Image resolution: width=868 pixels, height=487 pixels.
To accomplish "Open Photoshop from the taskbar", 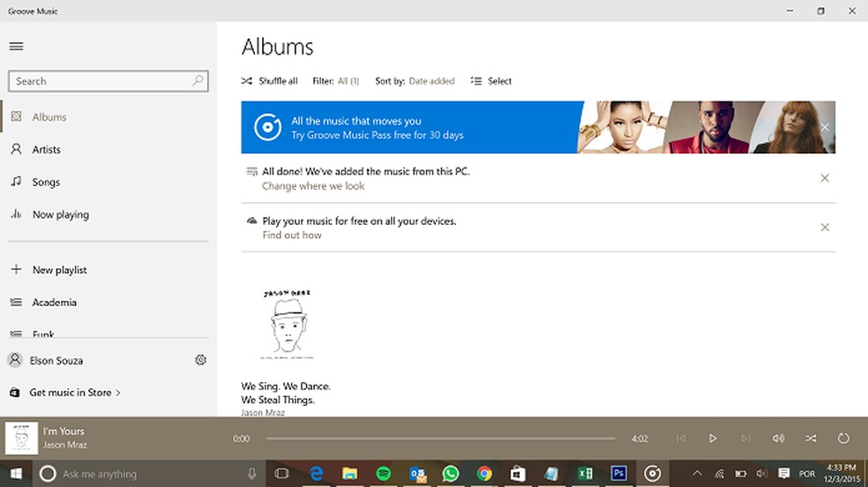I will [x=619, y=474].
